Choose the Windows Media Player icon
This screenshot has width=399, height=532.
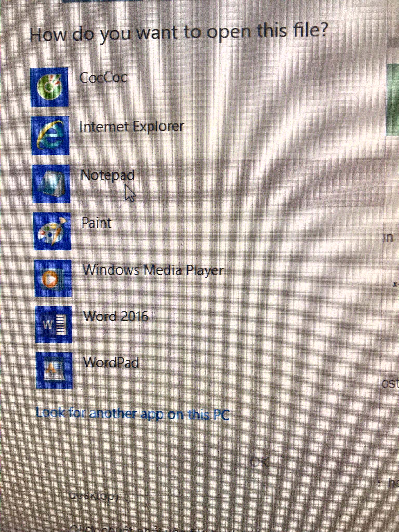pos(53,278)
